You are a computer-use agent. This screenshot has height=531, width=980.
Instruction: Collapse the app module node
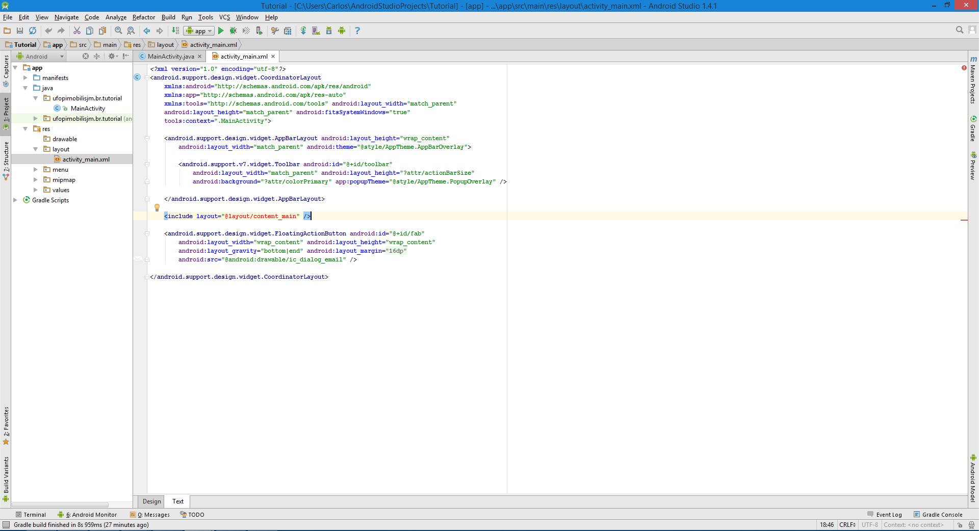[x=15, y=68]
